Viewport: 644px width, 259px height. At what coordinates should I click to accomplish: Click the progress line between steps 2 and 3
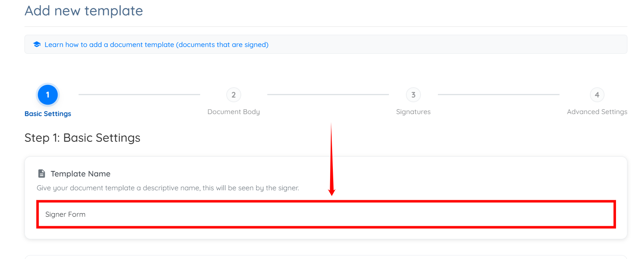coord(328,95)
